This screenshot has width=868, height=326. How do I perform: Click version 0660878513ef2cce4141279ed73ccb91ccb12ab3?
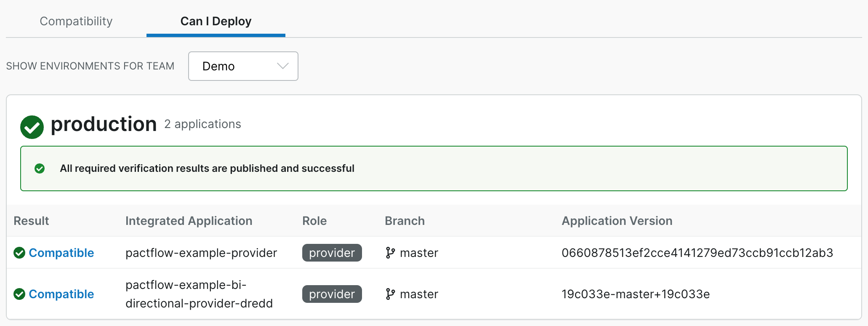[x=698, y=253]
